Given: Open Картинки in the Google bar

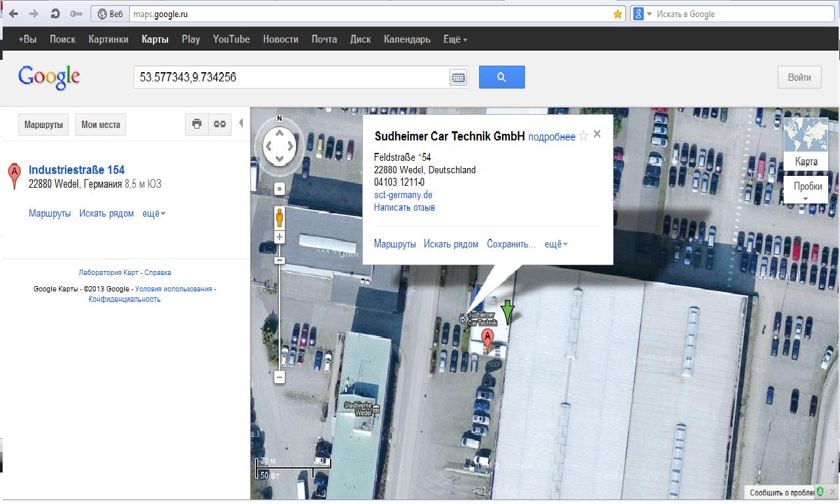Looking at the screenshot, I should (108, 39).
